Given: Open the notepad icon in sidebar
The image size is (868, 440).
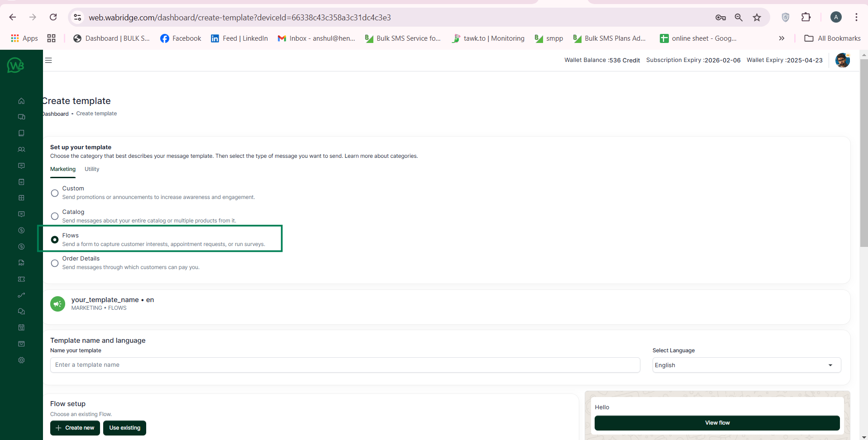Looking at the screenshot, I should coord(21,182).
